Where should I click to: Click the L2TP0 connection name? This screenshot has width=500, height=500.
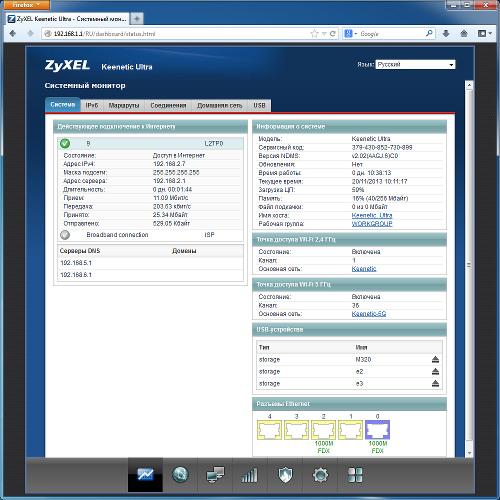click(214, 143)
